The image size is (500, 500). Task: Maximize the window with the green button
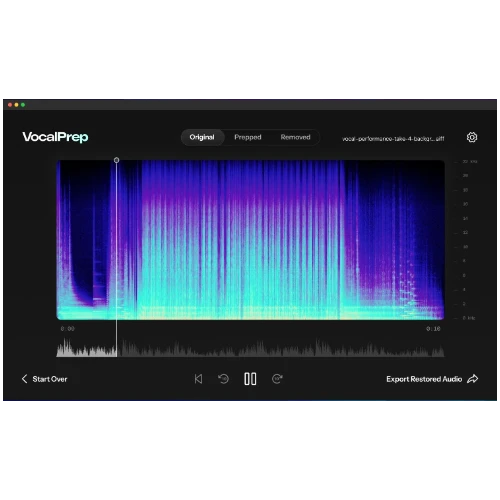pos(23,105)
